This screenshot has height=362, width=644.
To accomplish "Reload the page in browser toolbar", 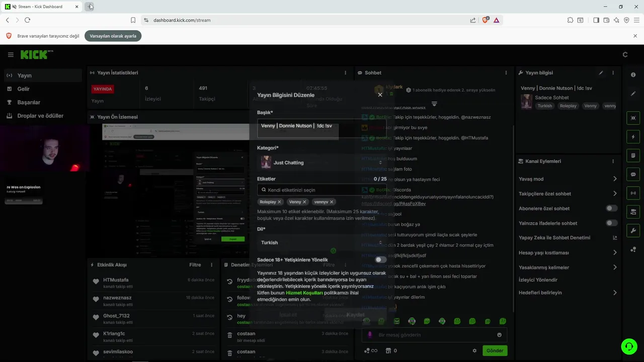I will coord(27,20).
